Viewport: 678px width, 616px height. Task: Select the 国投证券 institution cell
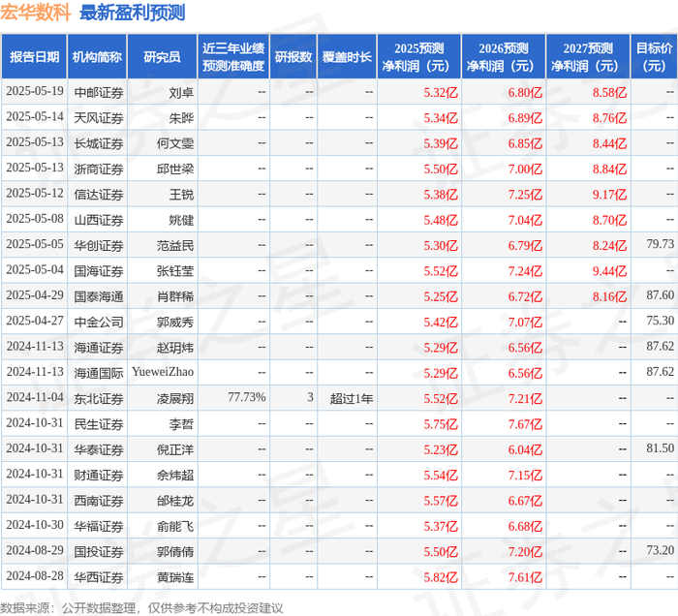(99, 551)
